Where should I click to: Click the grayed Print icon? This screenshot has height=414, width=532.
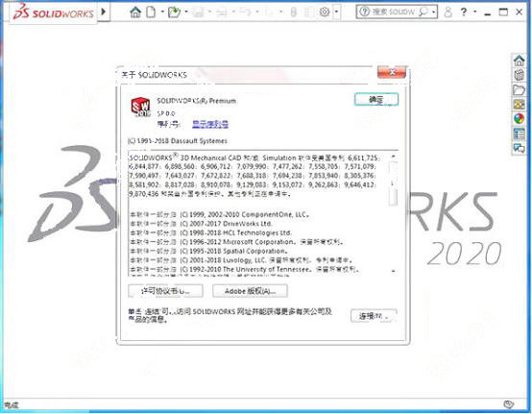click(x=222, y=12)
